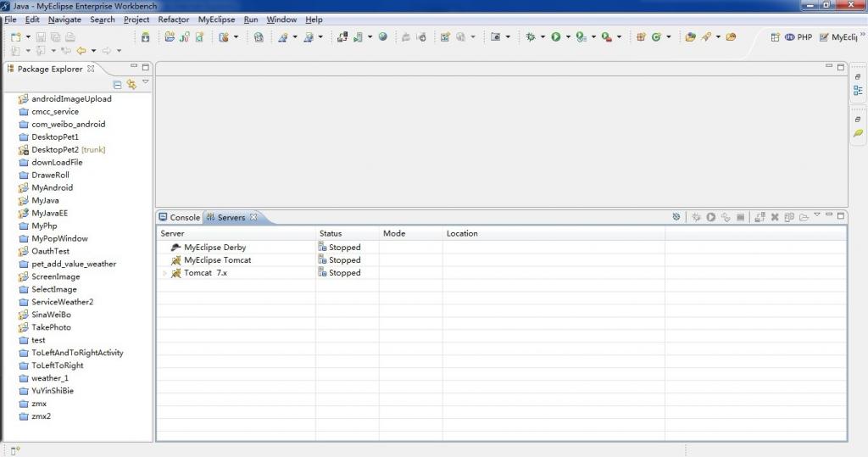Open the Run button dropdown arrow

click(568, 37)
